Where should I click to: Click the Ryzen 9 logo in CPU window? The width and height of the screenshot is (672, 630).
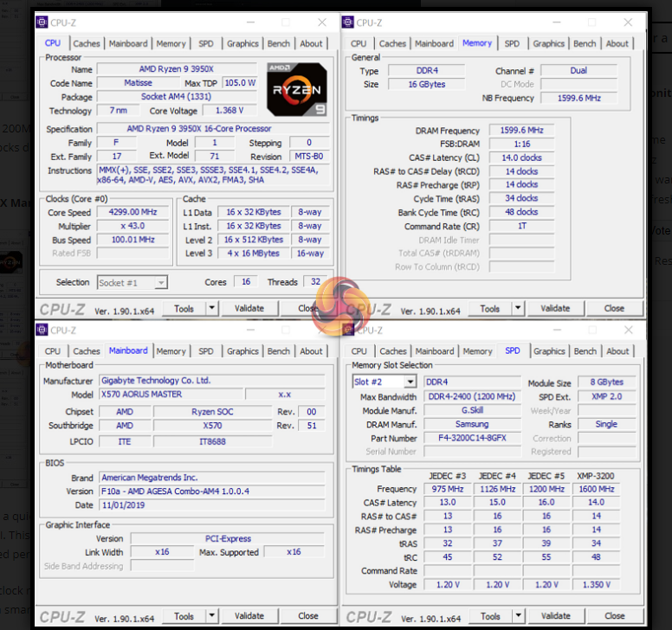tap(296, 89)
